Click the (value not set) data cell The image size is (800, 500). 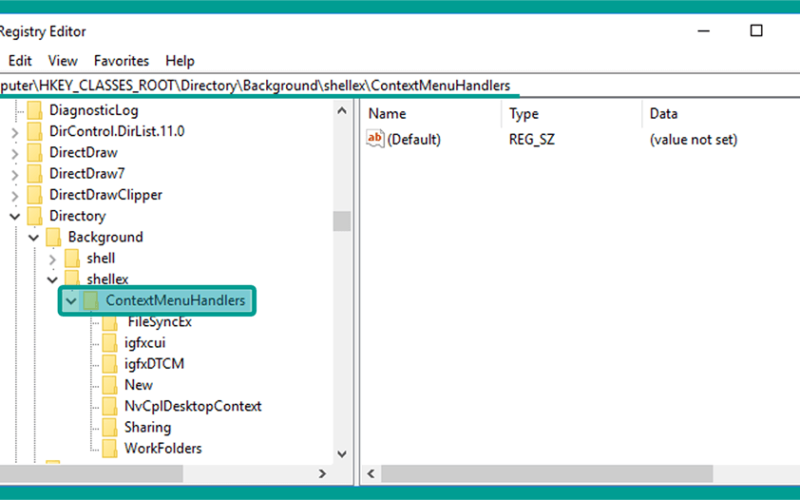693,139
